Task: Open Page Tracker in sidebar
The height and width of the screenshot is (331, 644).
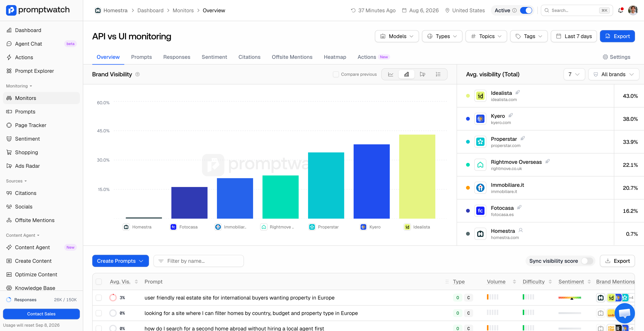Action: 41,125
